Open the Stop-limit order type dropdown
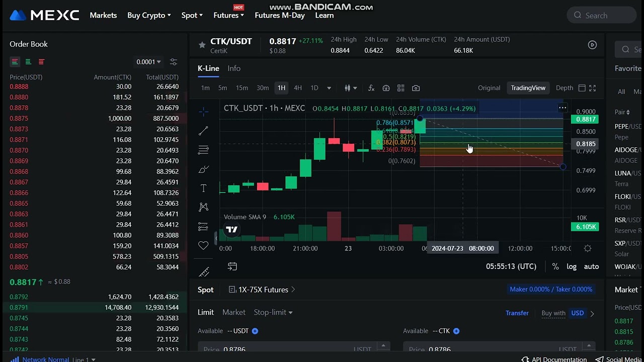The width and height of the screenshot is (644, 362). point(273,312)
